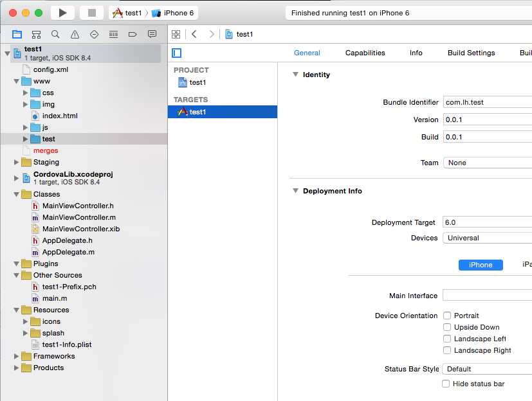Expand the Staging folder
Screen dimensions: 532x401
click(x=16, y=162)
